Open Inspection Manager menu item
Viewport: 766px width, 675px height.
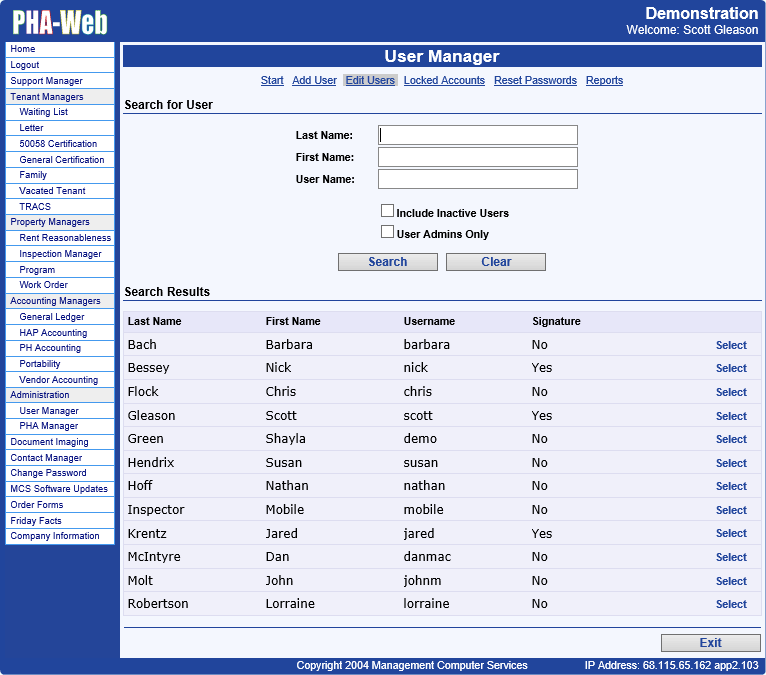pos(60,254)
